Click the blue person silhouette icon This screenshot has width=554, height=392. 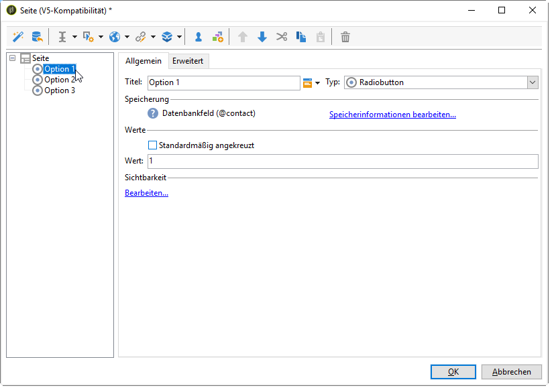click(x=199, y=37)
